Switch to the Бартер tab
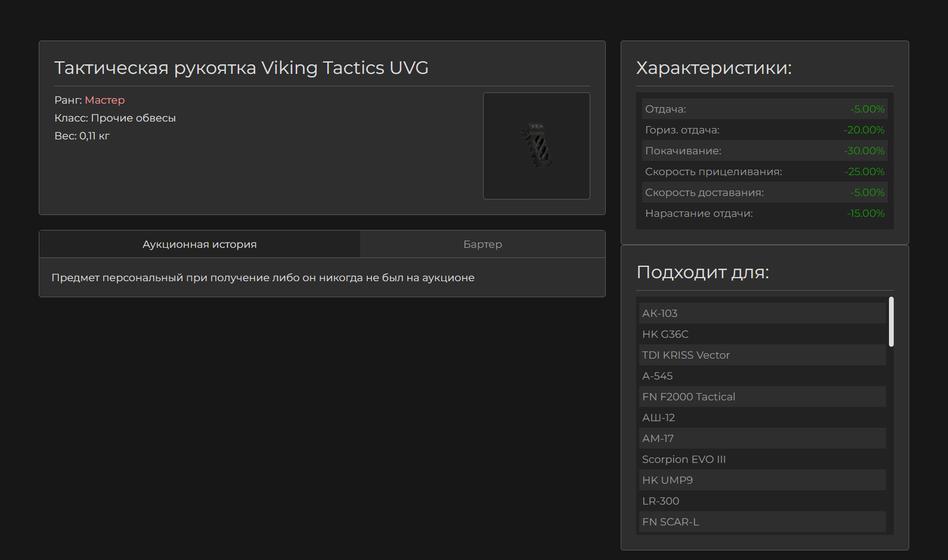 (x=483, y=244)
